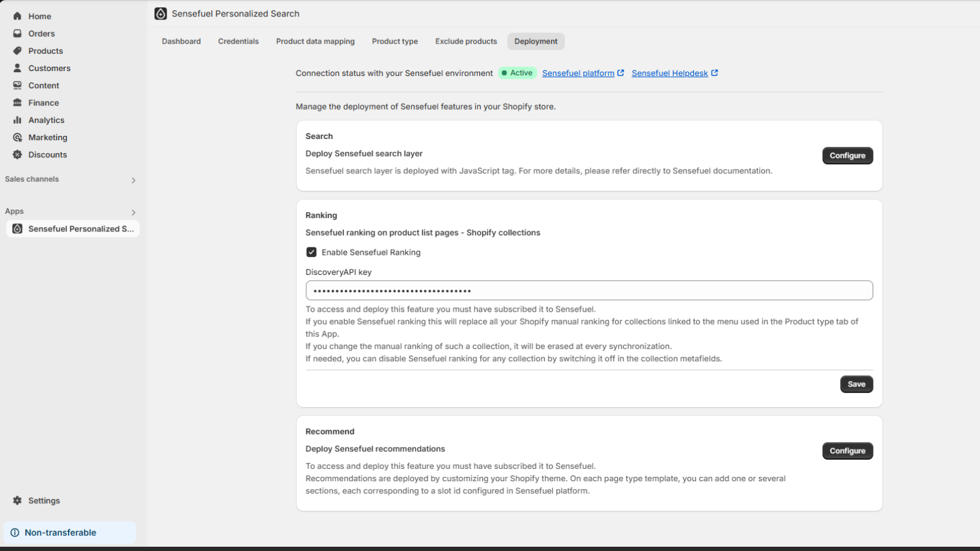Click the Orders inbox icon

(17, 34)
